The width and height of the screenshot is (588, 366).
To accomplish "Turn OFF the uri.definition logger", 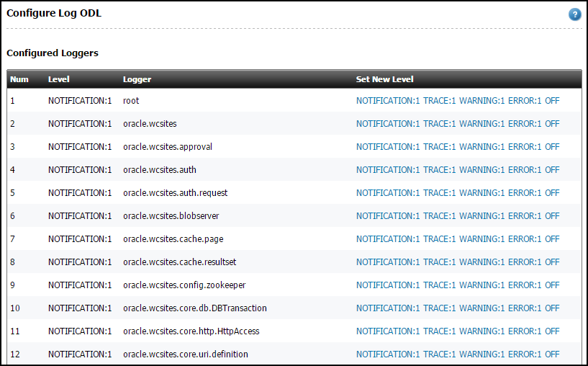I will 552,354.
